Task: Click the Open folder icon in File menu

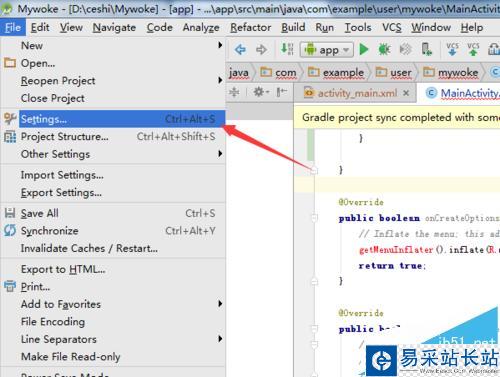Action: coord(10,63)
